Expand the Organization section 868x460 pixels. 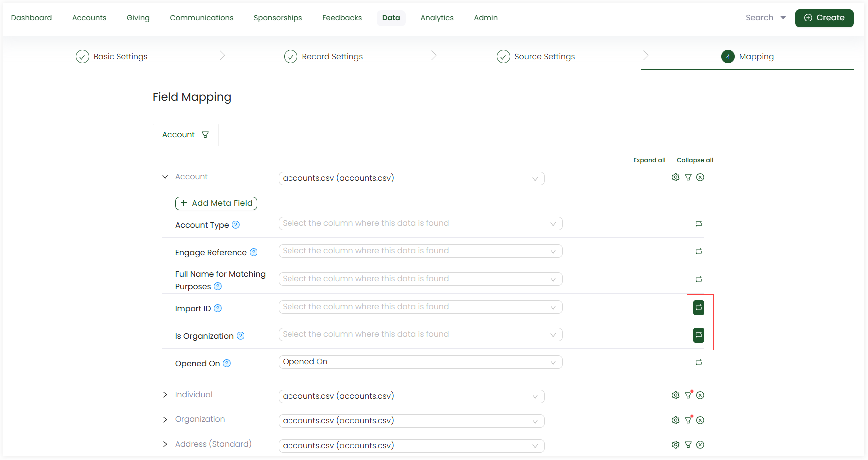coord(165,419)
